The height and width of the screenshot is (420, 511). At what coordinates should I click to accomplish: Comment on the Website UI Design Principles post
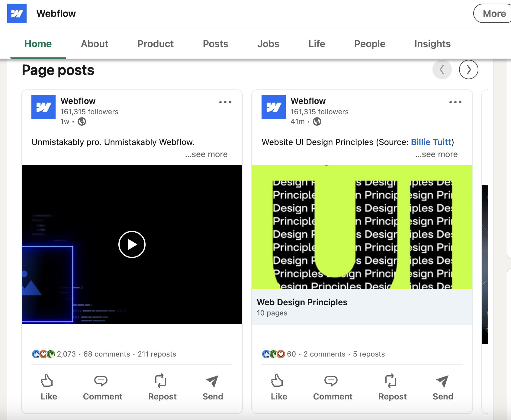333,387
